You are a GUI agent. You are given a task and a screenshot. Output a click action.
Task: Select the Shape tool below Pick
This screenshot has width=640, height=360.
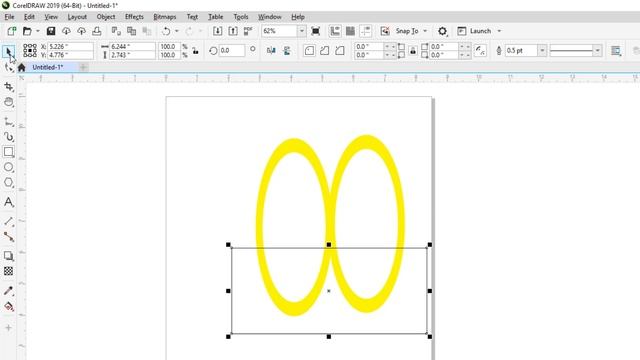pos(9,68)
